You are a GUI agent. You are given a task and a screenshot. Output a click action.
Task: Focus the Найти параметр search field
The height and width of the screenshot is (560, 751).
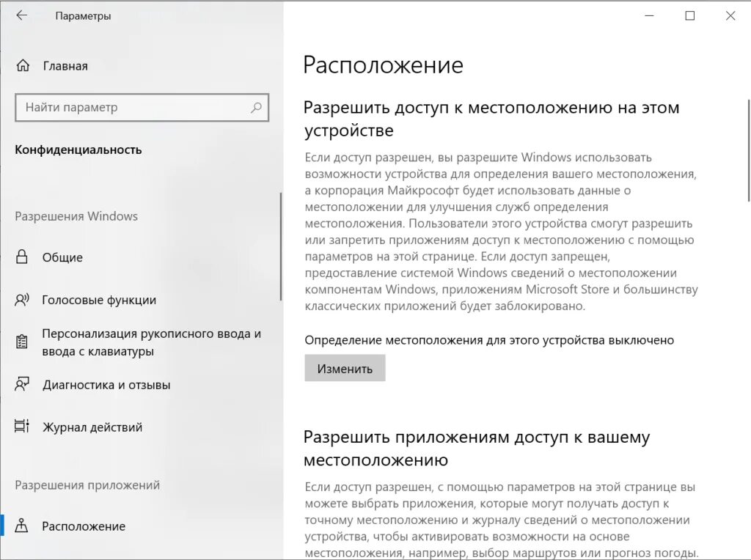tap(142, 107)
